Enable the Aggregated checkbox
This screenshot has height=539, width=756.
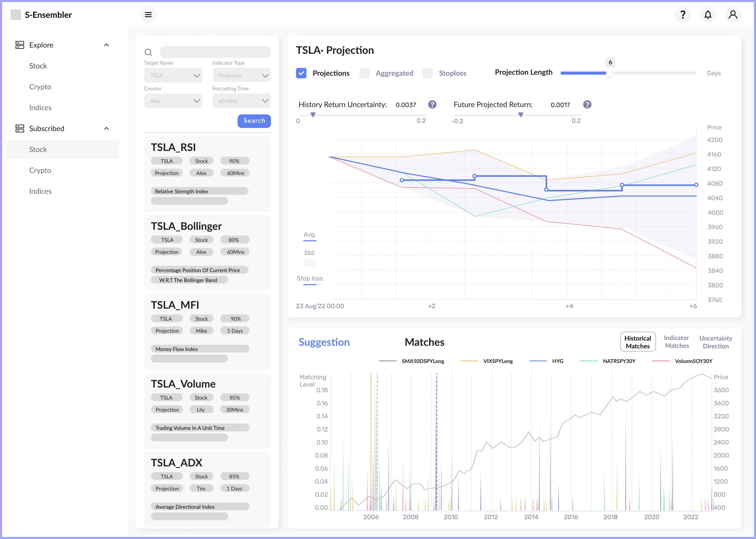pos(364,73)
